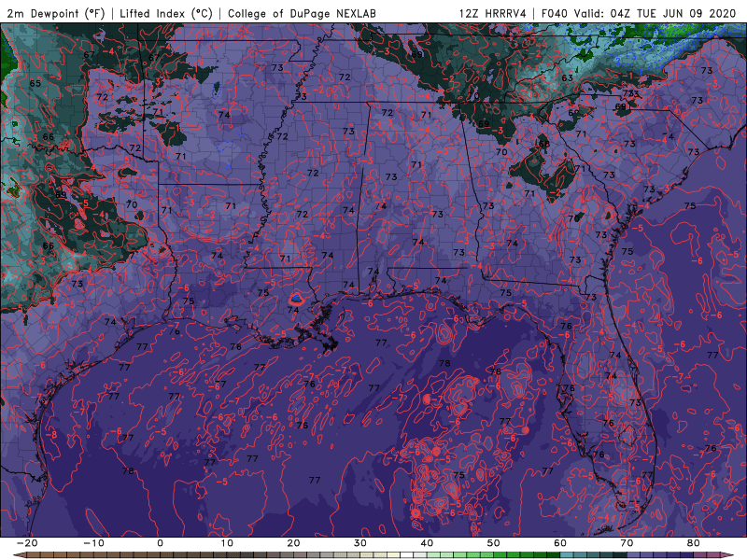
Task: Click the "F040 Valid: 04Z TUE JUN 09 2020" text
Action: [639, 13]
